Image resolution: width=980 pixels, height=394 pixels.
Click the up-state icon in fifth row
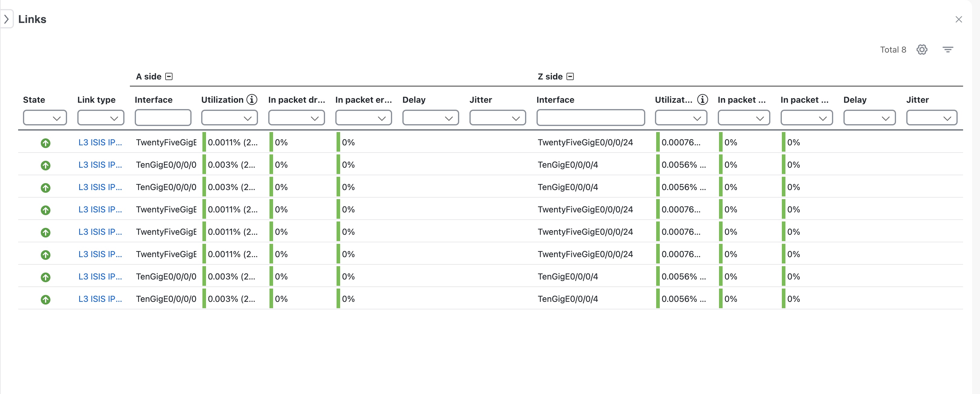[46, 233]
